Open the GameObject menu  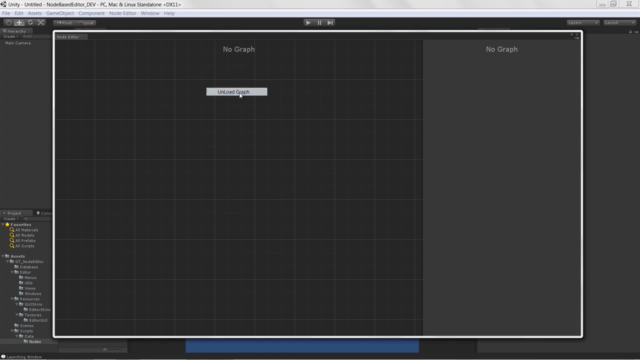(x=60, y=13)
